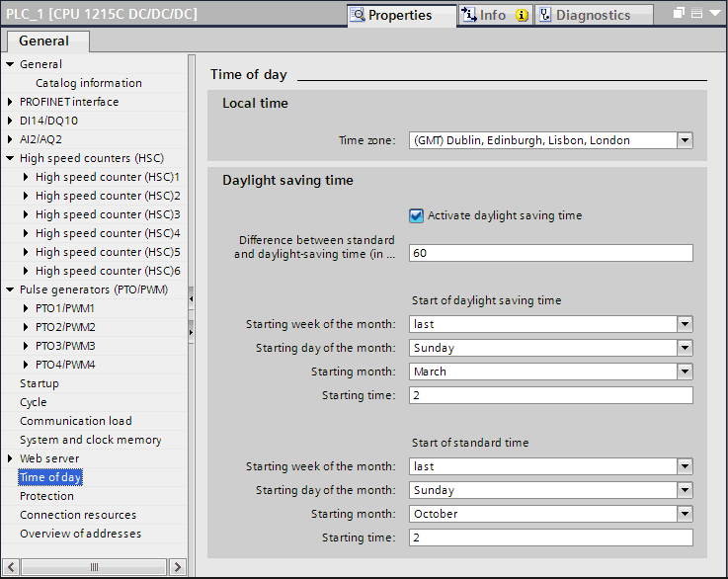Click the Diagnostics stethoscope icon

point(545,15)
